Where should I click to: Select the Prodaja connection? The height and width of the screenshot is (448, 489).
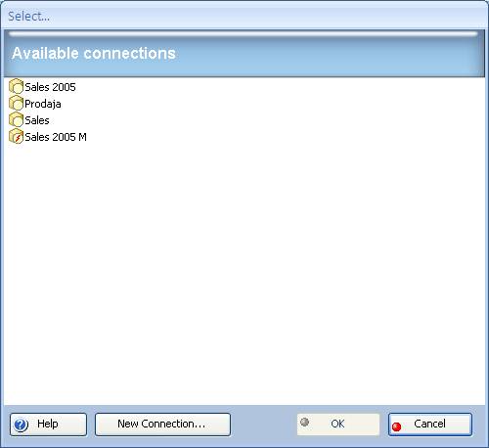click(x=43, y=104)
